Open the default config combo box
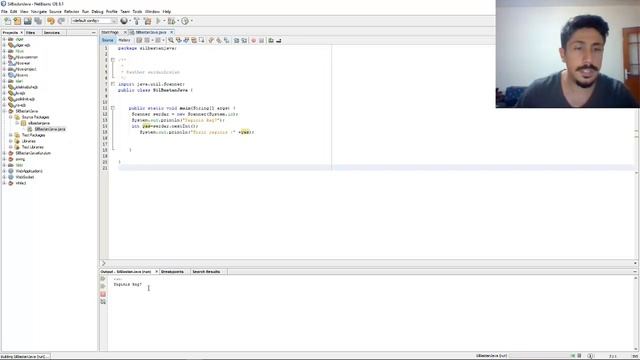This screenshot has height=360, width=640. coord(94,21)
